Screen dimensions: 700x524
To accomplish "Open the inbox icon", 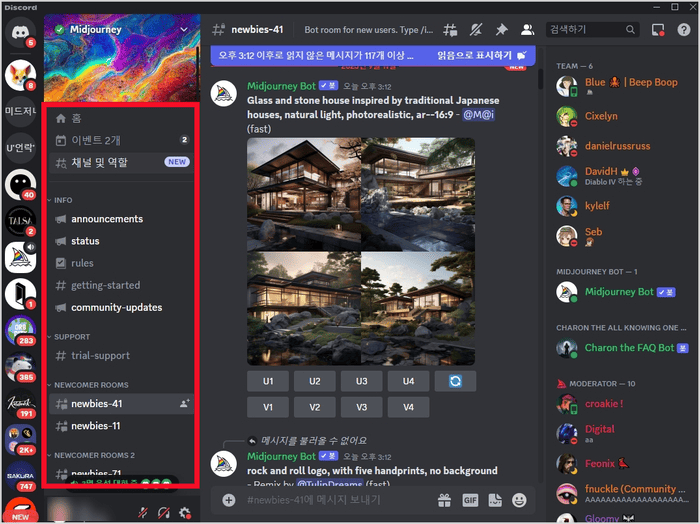I will [658, 30].
